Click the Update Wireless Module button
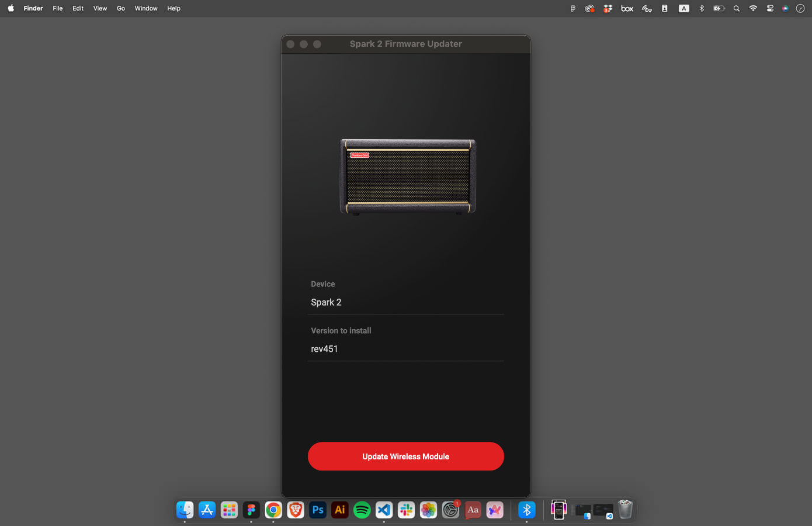812x526 pixels. tap(405, 456)
